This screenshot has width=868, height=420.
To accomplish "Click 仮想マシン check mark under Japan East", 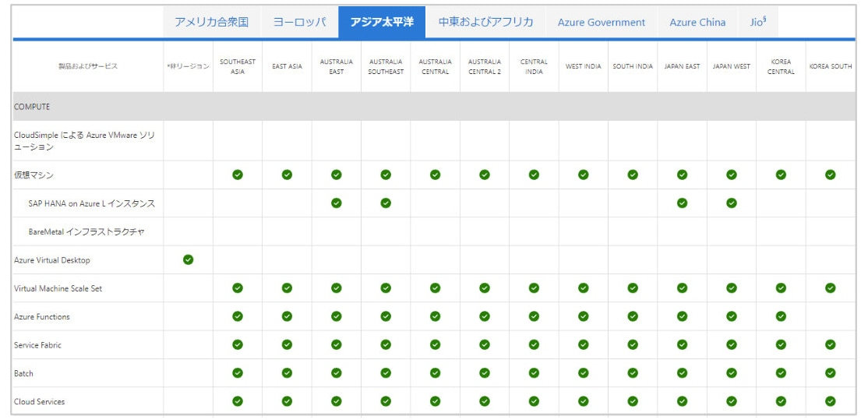I will (682, 175).
